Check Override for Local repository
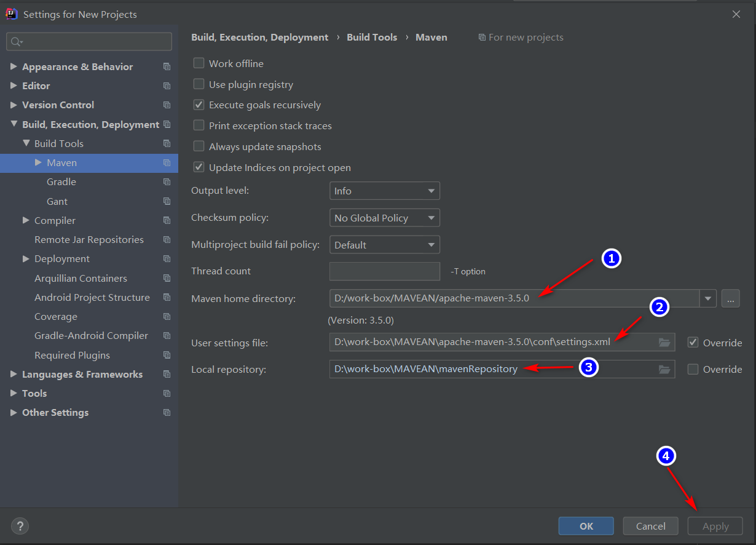Viewport: 756px width, 545px height. point(693,369)
